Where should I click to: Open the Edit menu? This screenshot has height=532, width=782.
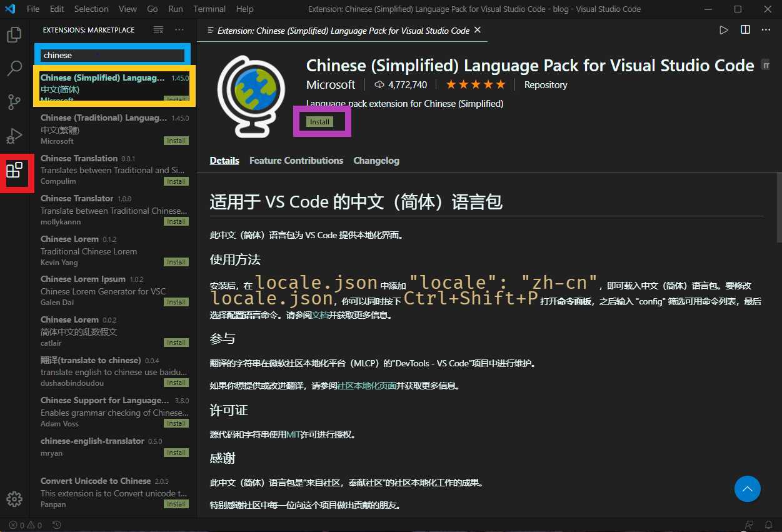[57, 9]
